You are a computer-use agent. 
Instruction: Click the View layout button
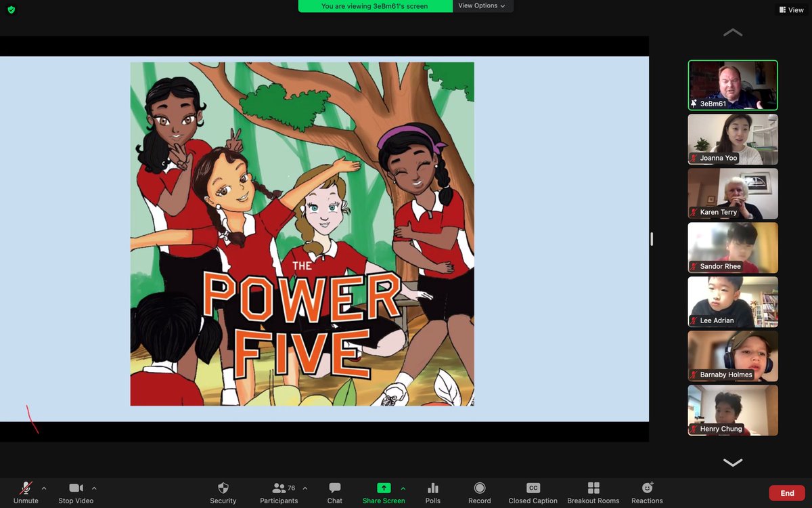coord(791,9)
